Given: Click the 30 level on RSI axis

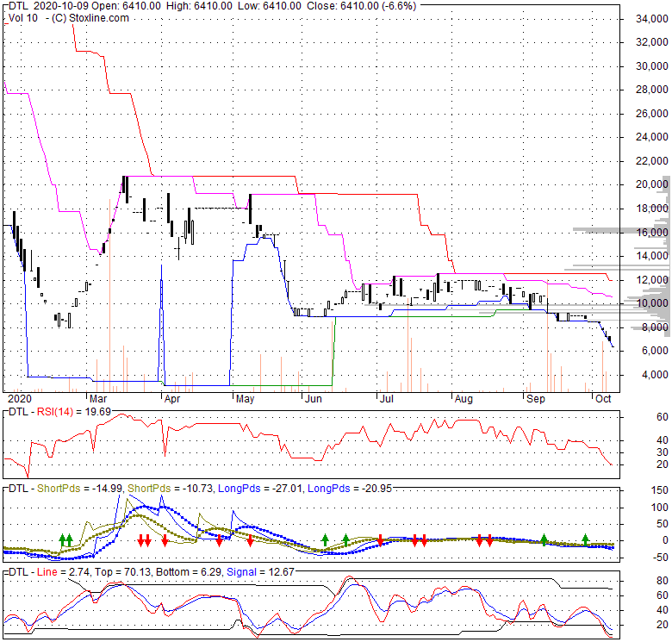Looking at the screenshot, I should pyautogui.click(x=663, y=452).
